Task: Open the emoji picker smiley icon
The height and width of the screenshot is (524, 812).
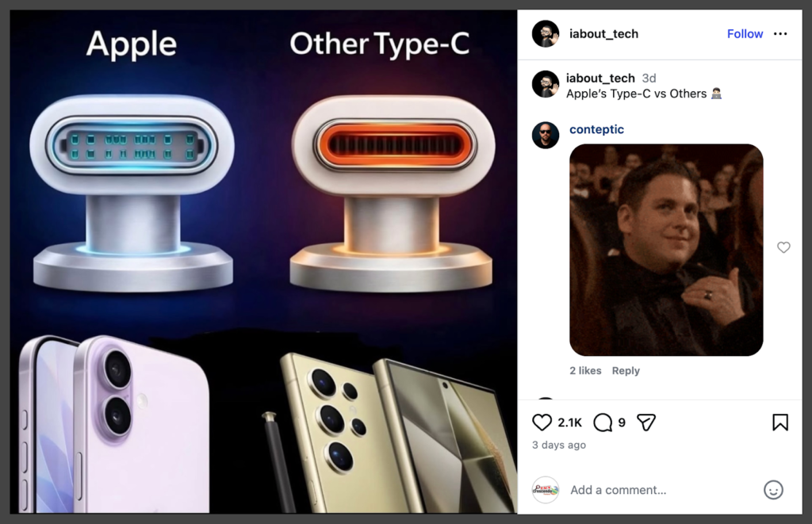Action: click(x=773, y=490)
